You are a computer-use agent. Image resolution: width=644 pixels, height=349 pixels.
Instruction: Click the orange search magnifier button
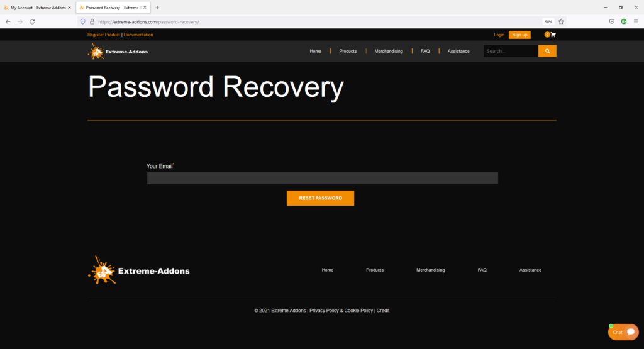pyautogui.click(x=547, y=51)
